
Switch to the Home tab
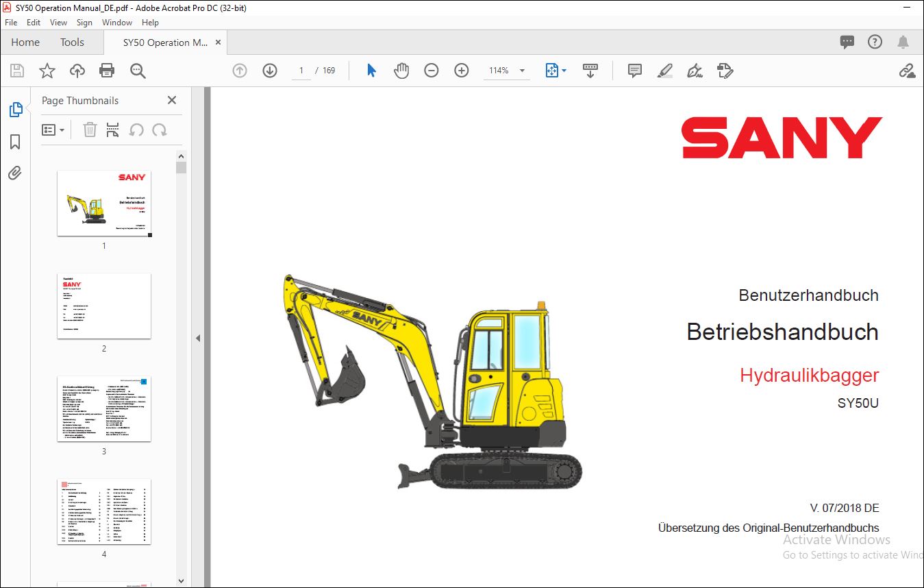pos(25,42)
